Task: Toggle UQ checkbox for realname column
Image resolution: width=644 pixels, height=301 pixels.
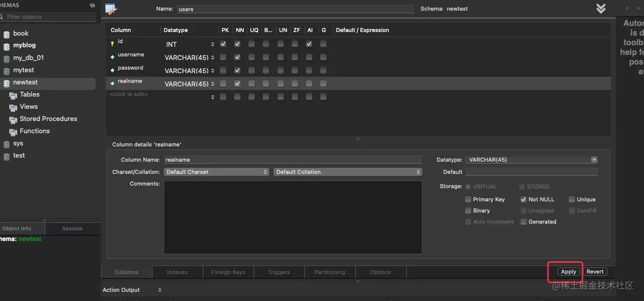Action: click(x=252, y=83)
